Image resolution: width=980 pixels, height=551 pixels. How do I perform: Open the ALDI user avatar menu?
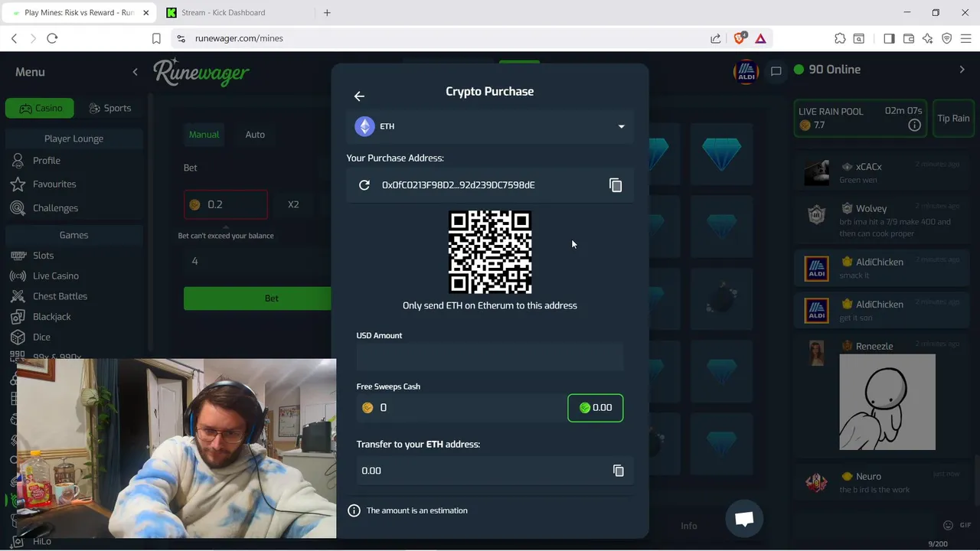746,71
